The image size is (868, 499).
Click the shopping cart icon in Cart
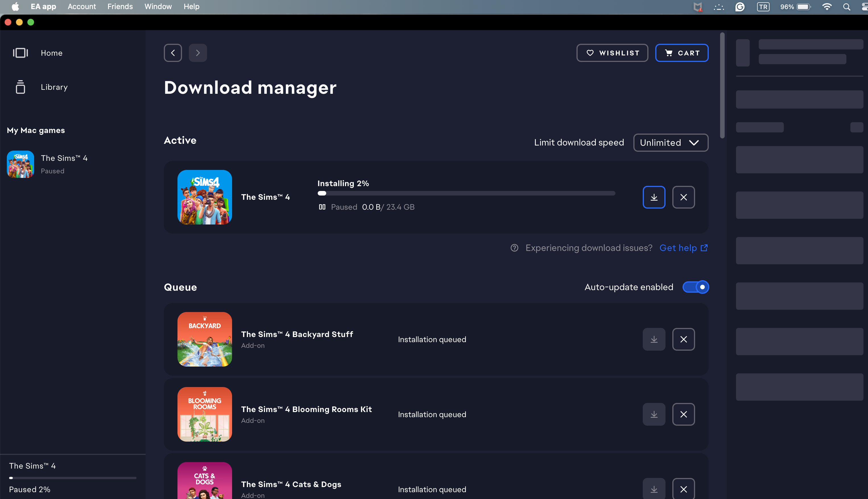pyautogui.click(x=669, y=53)
